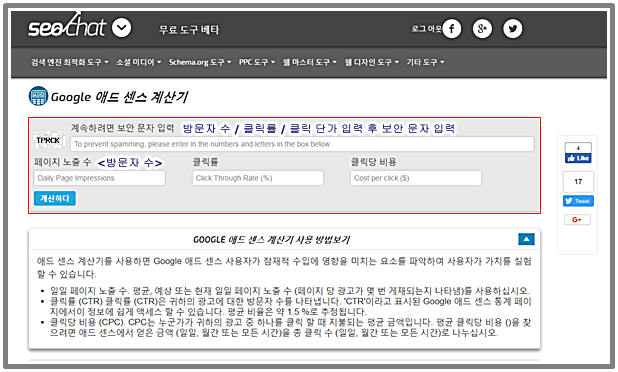This screenshot has width=618, height=372.
Task: Click the TPRCK captcha image
Action: coord(49,140)
